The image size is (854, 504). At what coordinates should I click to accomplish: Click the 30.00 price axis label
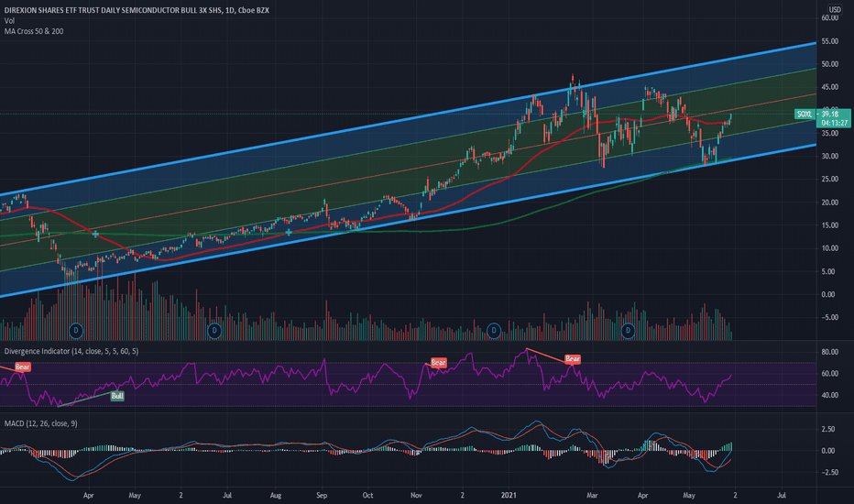pos(829,156)
